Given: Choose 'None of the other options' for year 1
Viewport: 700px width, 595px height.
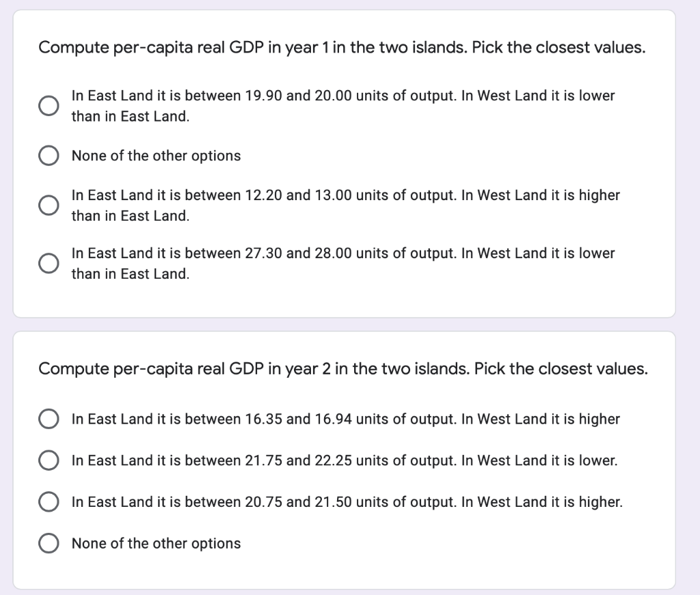Looking at the screenshot, I should [x=48, y=155].
